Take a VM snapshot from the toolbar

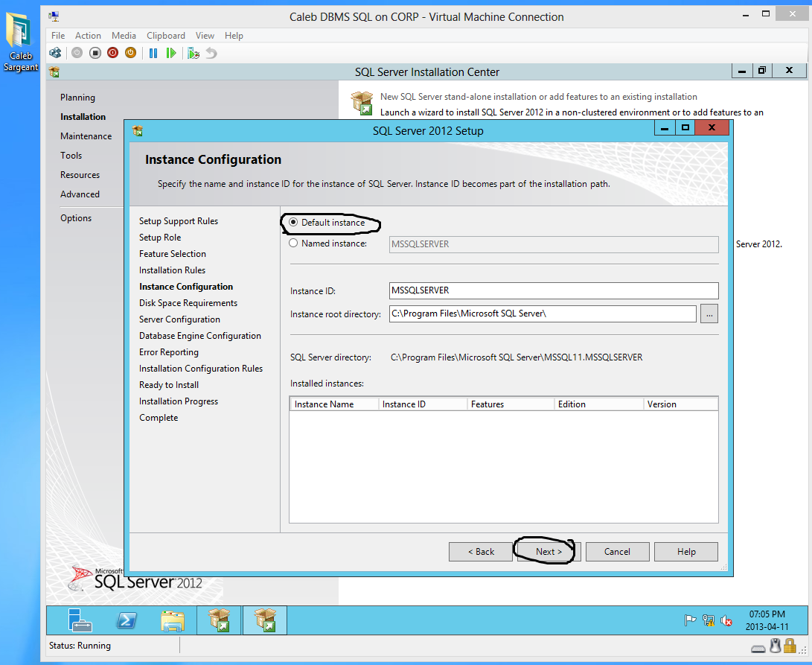coord(194,53)
